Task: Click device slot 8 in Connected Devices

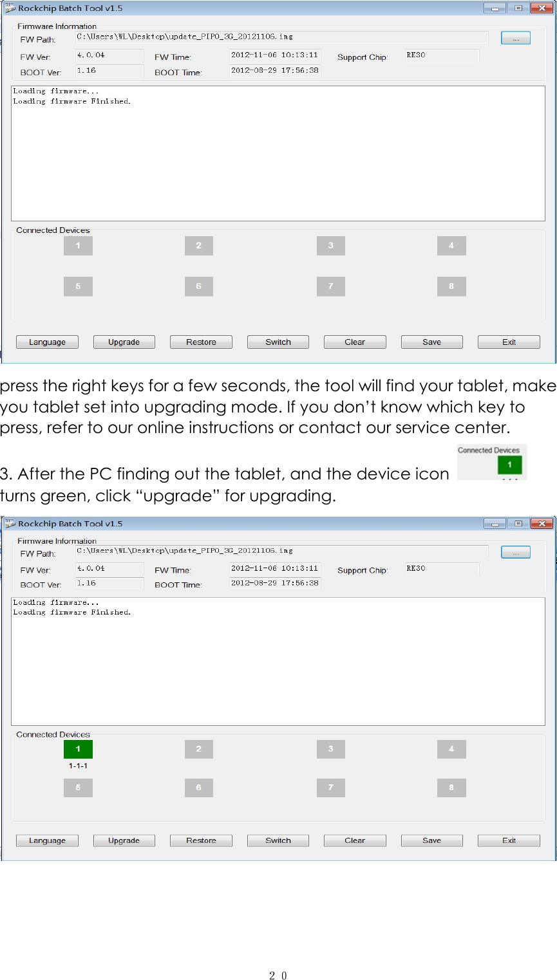Action: (x=451, y=286)
